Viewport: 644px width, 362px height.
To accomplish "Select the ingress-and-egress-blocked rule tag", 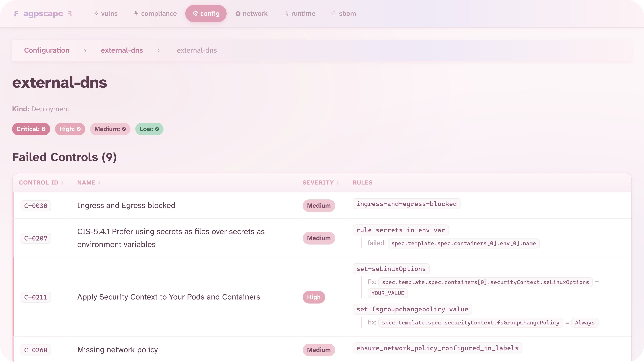I will pos(406,204).
